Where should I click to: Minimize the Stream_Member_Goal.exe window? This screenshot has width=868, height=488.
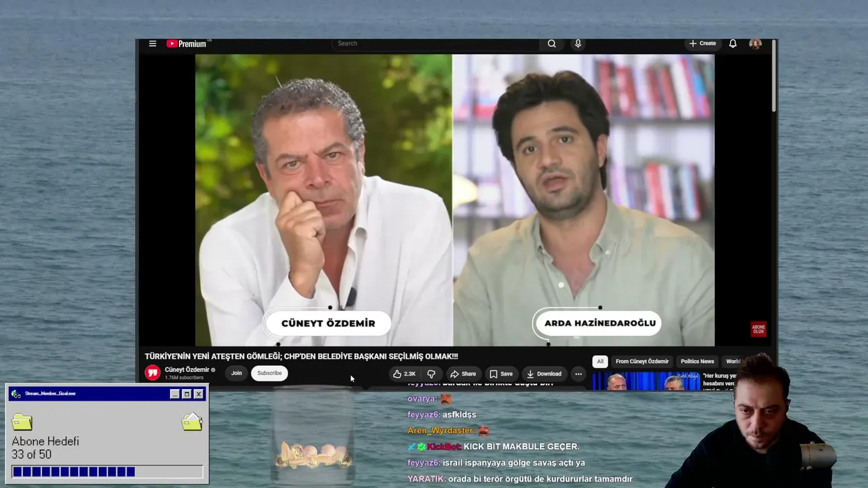click(x=175, y=394)
